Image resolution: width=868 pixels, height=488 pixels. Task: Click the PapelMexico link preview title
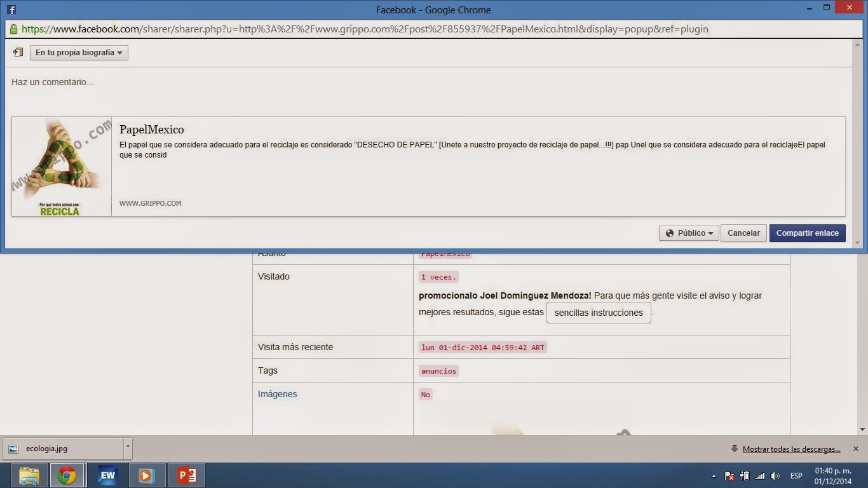(x=152, y=130)
